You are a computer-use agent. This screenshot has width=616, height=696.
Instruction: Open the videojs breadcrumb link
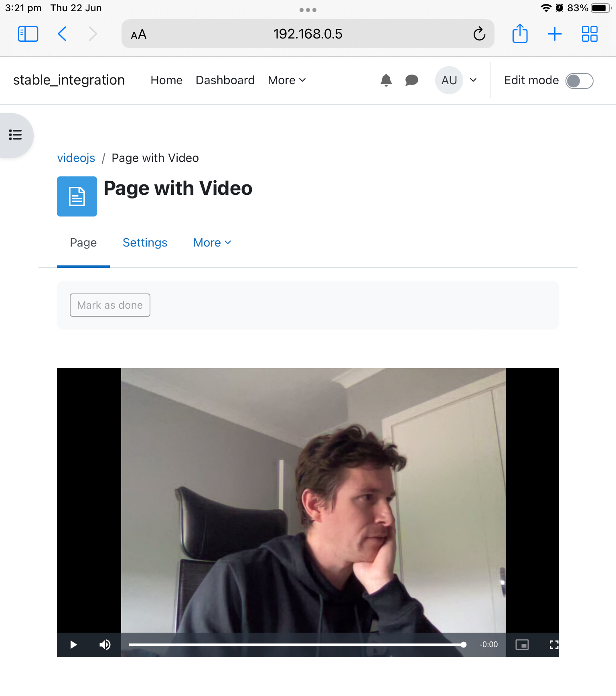[76, 158]
